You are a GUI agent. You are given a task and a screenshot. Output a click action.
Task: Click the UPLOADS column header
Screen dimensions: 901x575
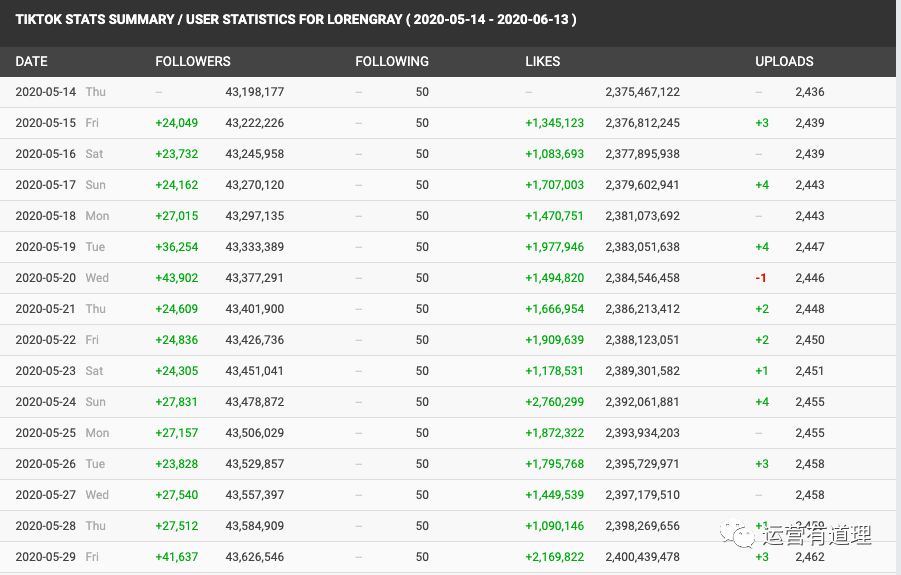pyautogui.click(x=784, y=61)
